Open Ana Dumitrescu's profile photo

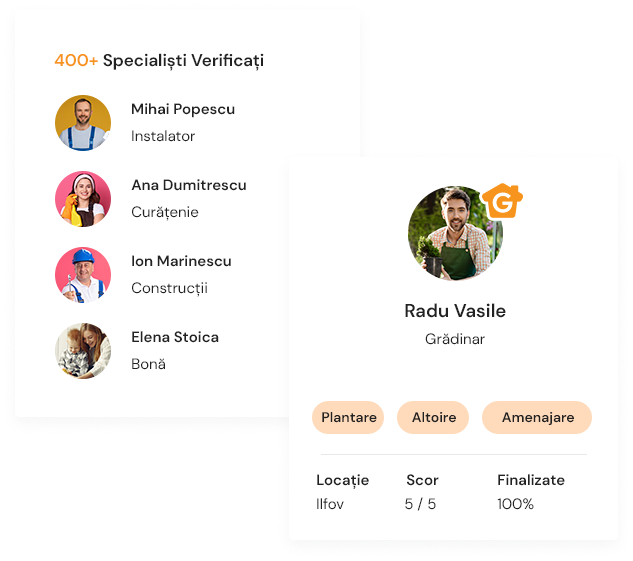pos(83,199)
